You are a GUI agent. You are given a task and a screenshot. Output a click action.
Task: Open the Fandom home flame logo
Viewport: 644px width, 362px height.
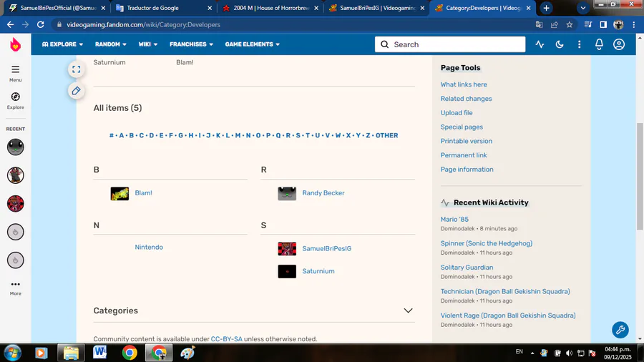(x=15, y=44)
